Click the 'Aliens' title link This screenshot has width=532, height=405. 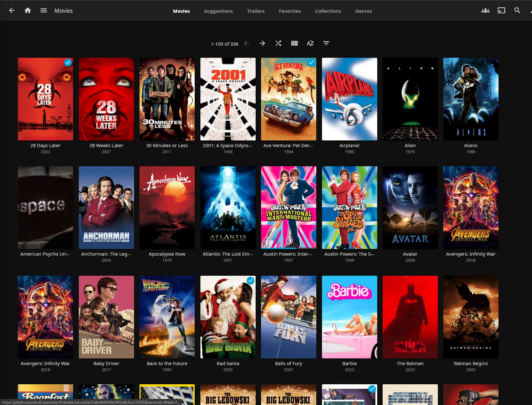(471, 146)
